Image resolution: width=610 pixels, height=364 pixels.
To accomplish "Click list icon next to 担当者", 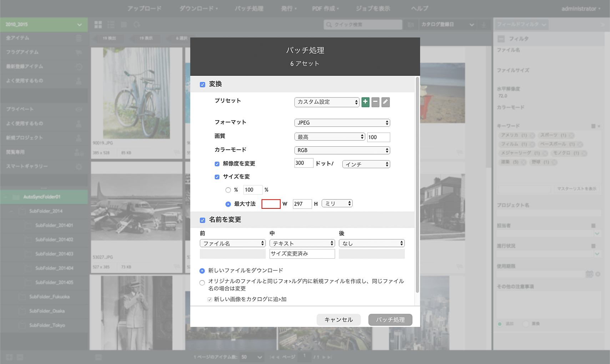I will [x=593, y=226].
